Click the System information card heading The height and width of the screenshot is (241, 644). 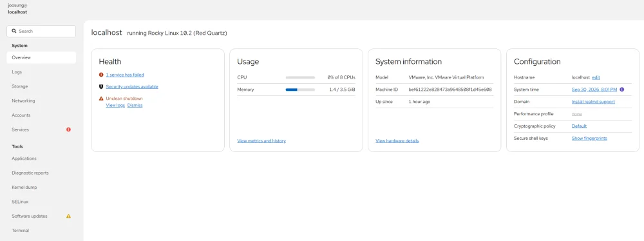(409, 62)
